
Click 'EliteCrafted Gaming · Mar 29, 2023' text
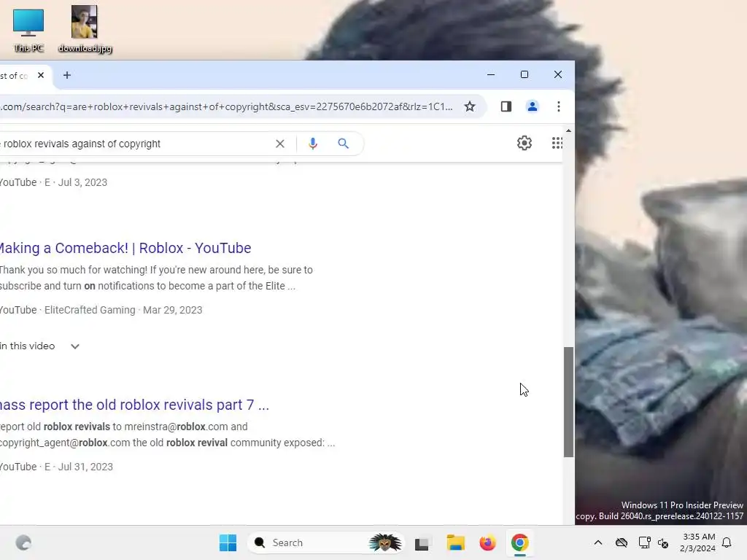[x=123, y=310]
